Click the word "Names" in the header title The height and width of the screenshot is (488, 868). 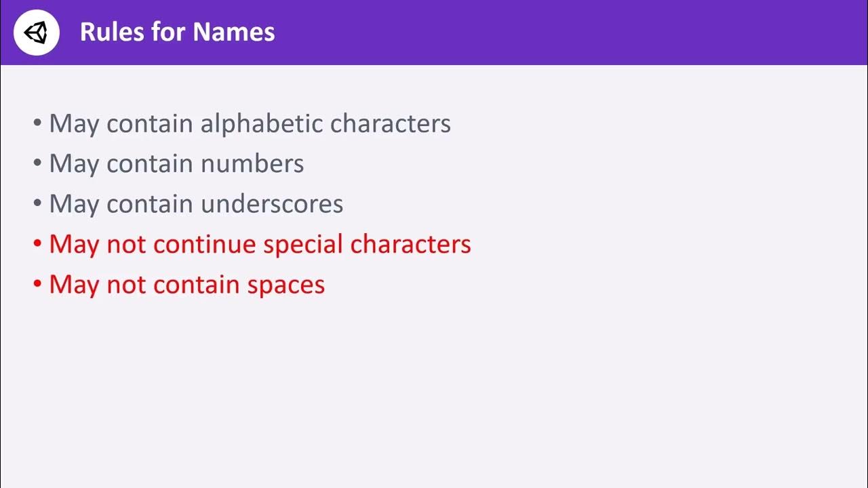pos(234,32)
